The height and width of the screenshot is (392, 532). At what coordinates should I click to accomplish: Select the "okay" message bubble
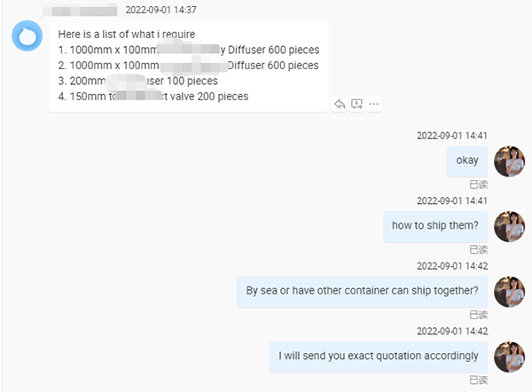[x=467, y=161]
